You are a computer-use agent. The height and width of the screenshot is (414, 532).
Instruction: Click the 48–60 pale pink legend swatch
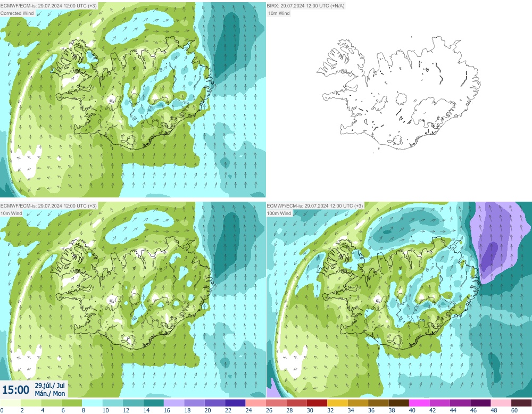[501, 403]
